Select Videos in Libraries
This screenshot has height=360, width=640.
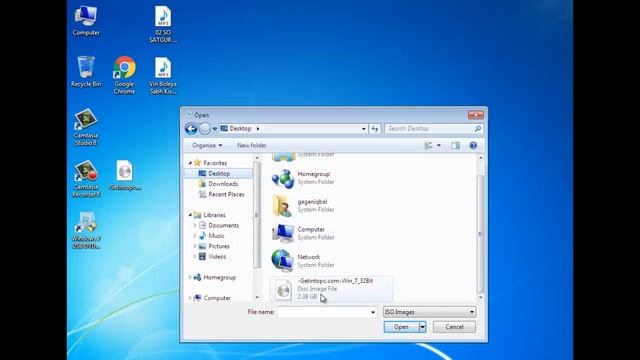tap(217, 257)
